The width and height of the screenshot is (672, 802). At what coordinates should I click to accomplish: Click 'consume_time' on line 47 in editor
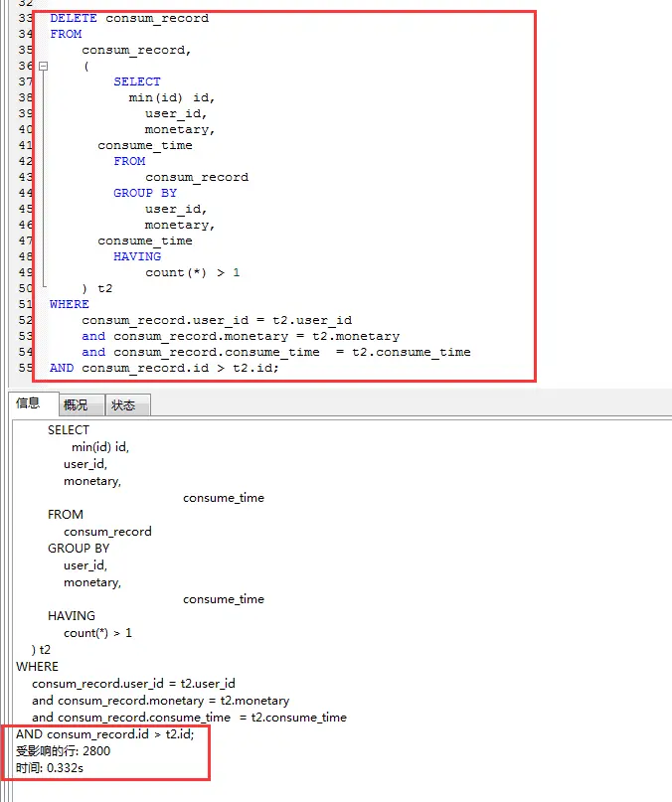pos(145,241)
